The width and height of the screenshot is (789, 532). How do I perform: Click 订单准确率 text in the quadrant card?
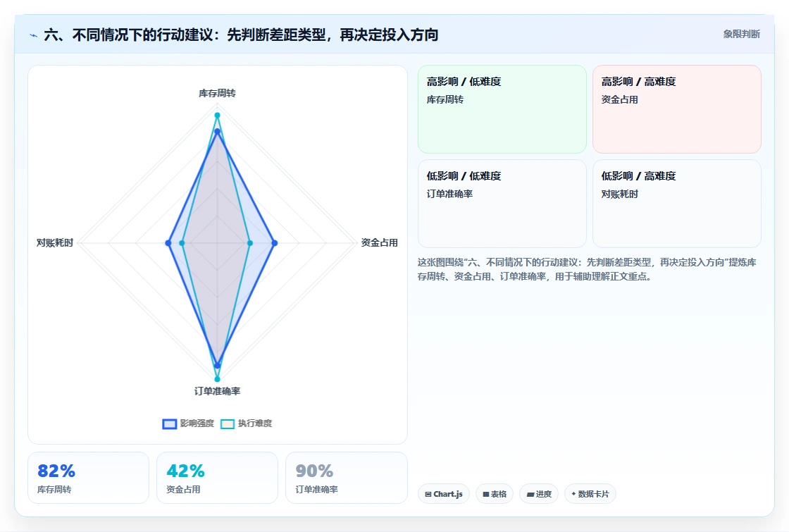[x=449, y=194]
